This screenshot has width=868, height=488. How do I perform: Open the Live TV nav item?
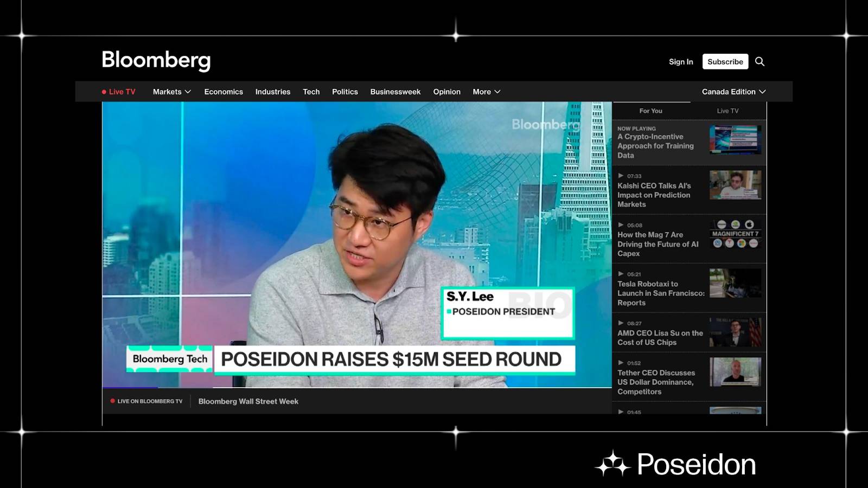[119, 92]
